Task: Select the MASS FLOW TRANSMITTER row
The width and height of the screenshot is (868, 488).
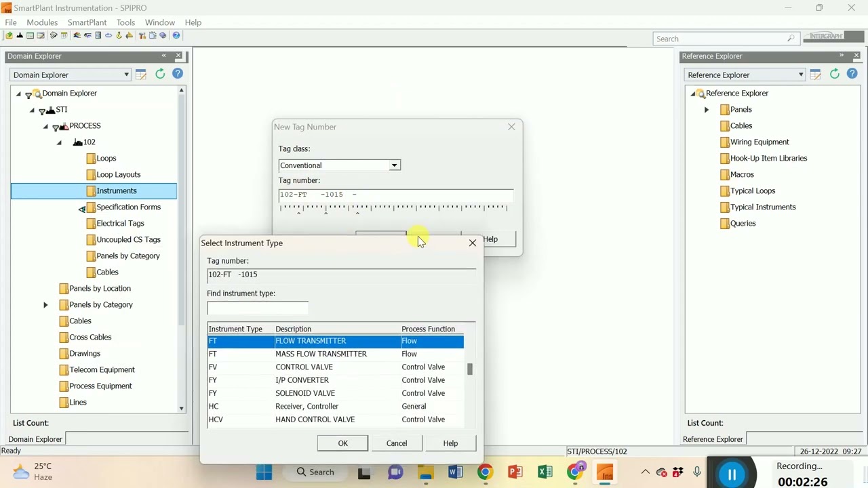Action: click(x=335, y=354)
